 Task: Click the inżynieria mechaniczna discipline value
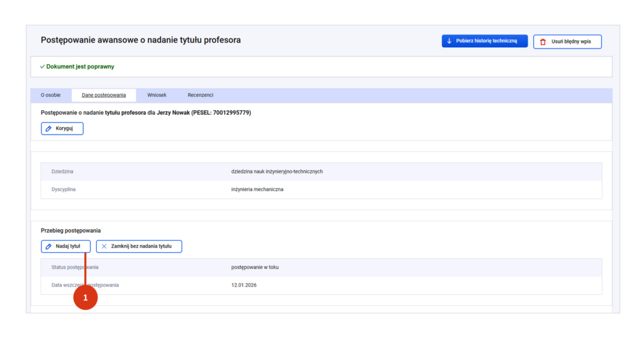pyautogui.click(x=257, y=189)
